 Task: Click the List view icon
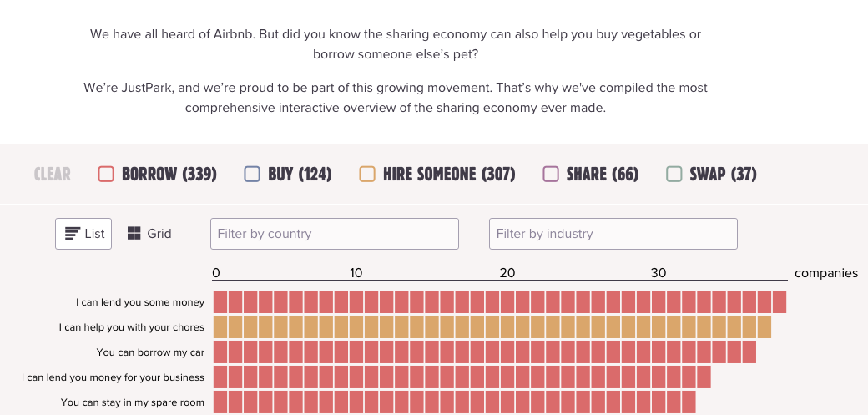(73, 234)
